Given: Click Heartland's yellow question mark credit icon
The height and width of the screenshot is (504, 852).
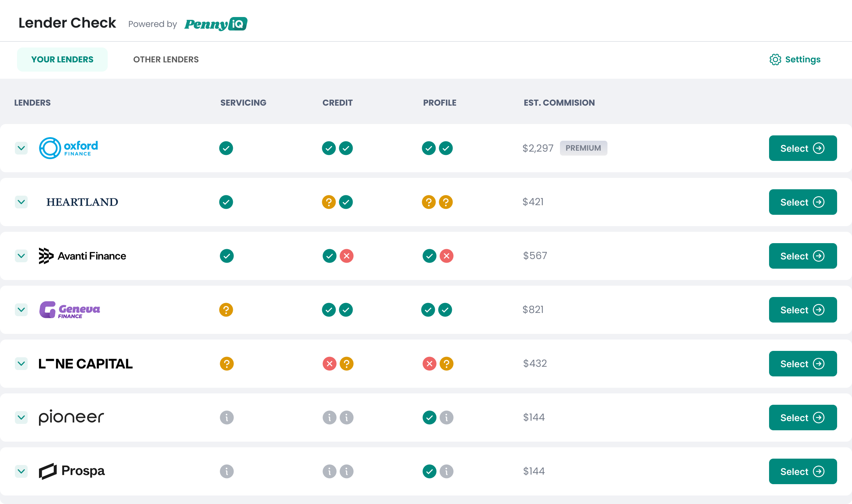Looking at the screenshot, I should [329, 202].
